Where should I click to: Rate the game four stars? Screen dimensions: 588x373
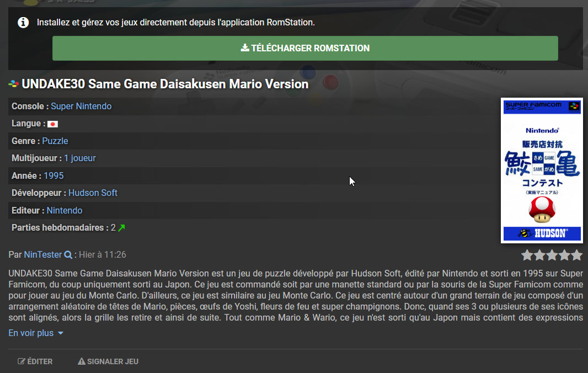point(564,255)
